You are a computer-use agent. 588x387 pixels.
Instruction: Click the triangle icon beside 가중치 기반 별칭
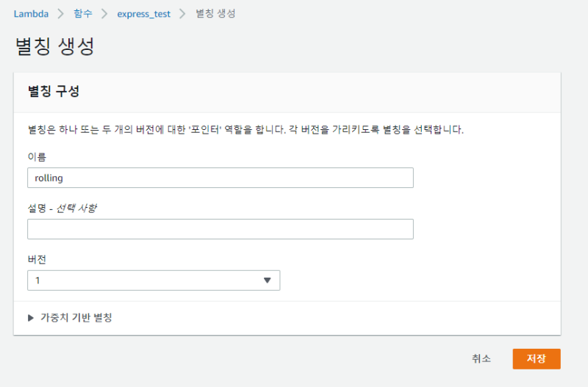pos(31,318)
